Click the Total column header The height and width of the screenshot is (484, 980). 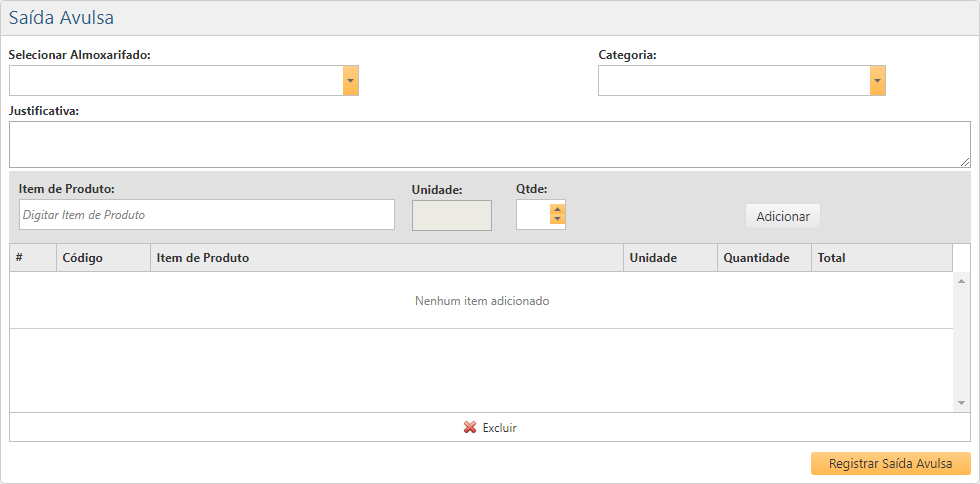[882, 258]
